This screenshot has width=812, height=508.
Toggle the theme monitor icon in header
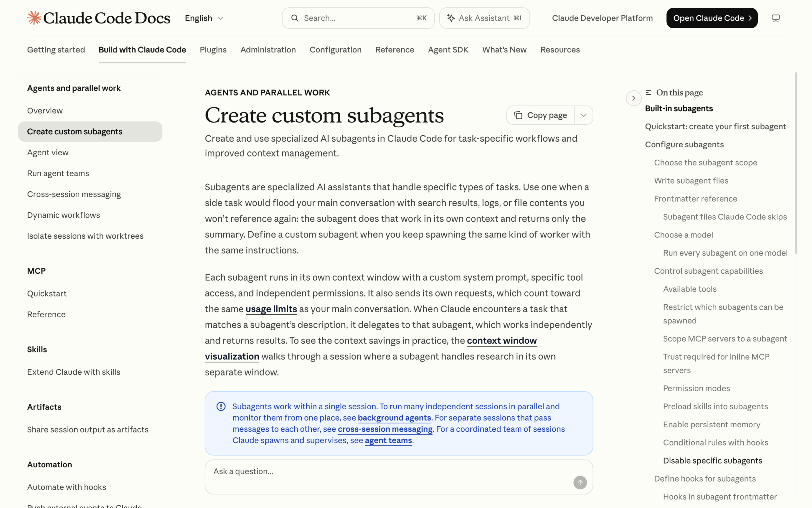[x=776, y=18]
